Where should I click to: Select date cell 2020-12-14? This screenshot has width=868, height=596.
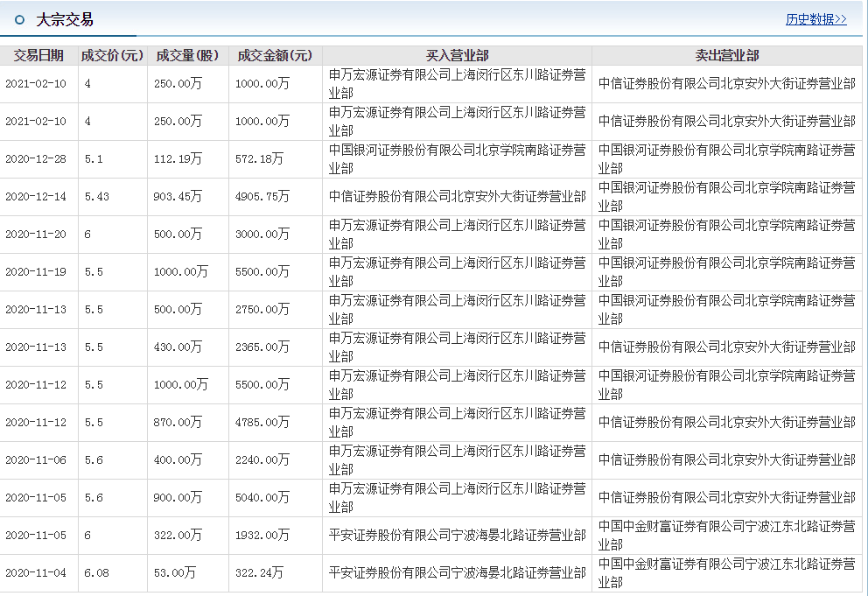[x=36, y=197]
